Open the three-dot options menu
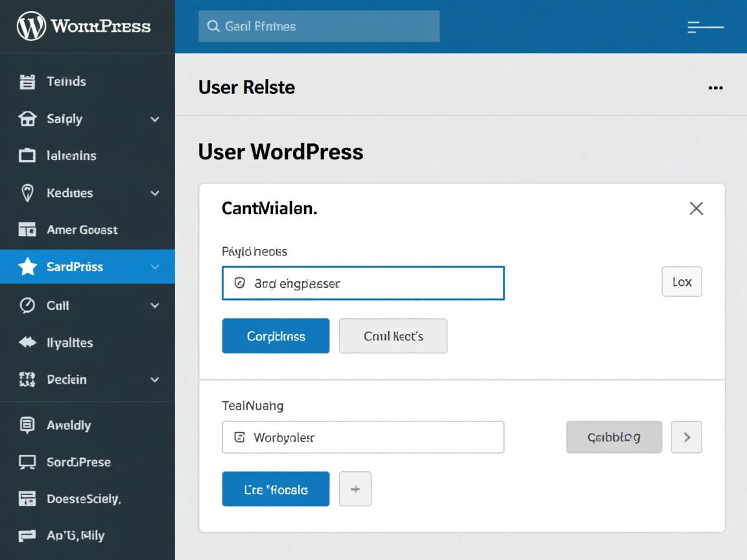 pyautogui.click(x=715, y=87)
